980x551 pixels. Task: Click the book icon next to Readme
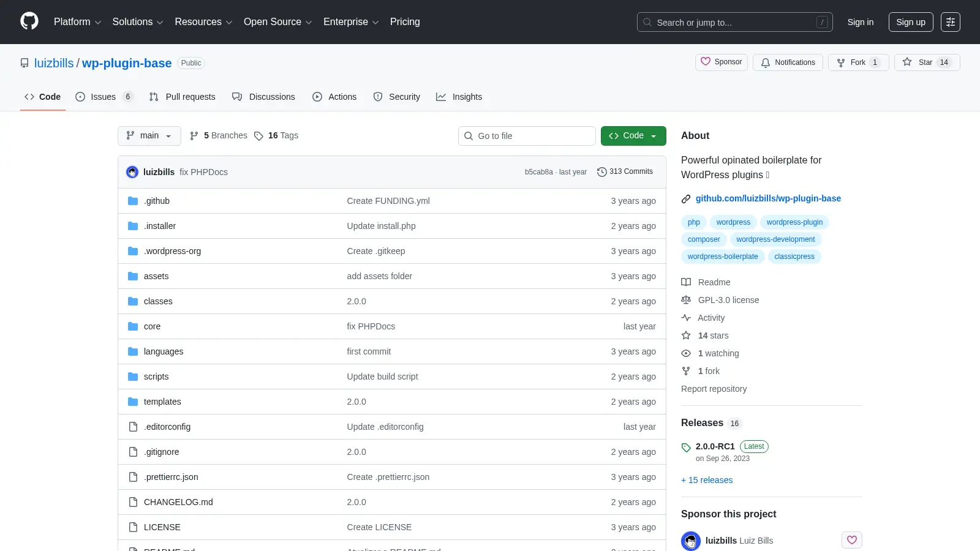[x=686, y=282]
